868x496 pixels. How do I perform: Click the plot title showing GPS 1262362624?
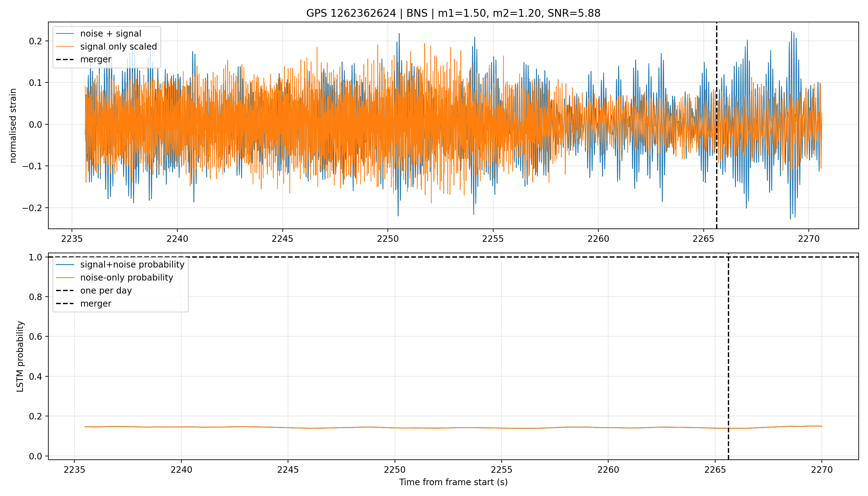pyautogui.click(x=453, y=13)
